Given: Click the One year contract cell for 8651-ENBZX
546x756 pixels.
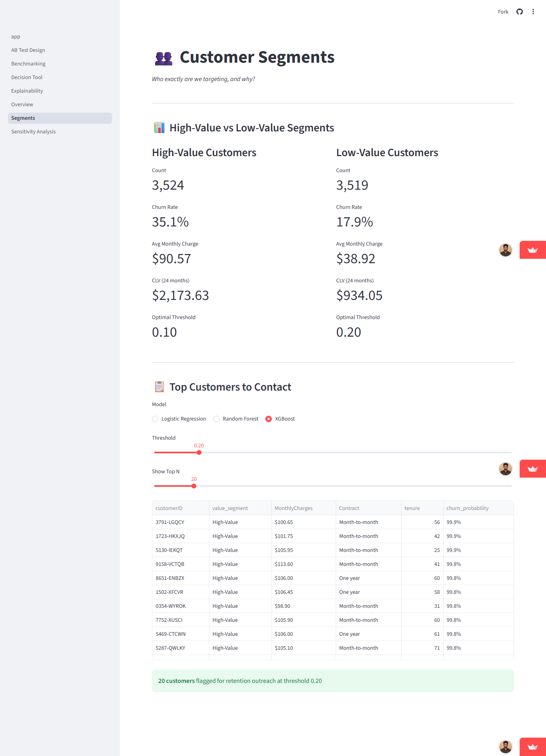Looking at the screenshot, I should coord(369,578).
